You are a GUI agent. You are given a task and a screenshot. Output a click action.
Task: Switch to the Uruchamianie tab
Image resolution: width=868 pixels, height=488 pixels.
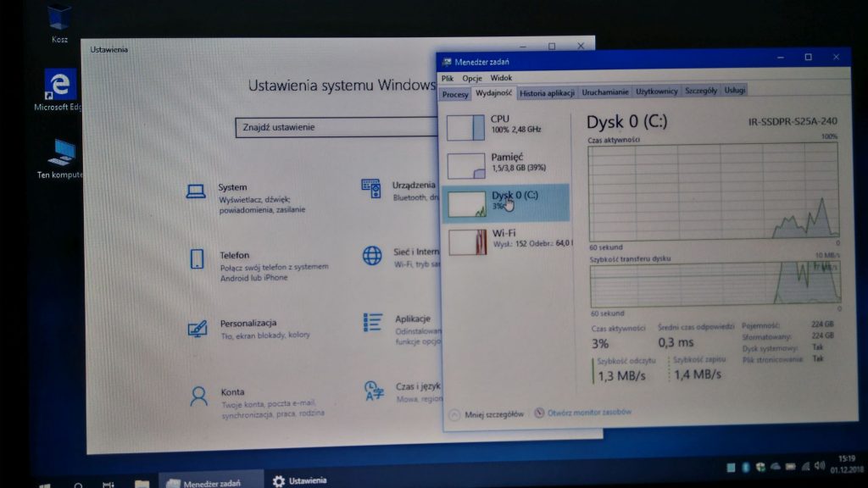605,91
